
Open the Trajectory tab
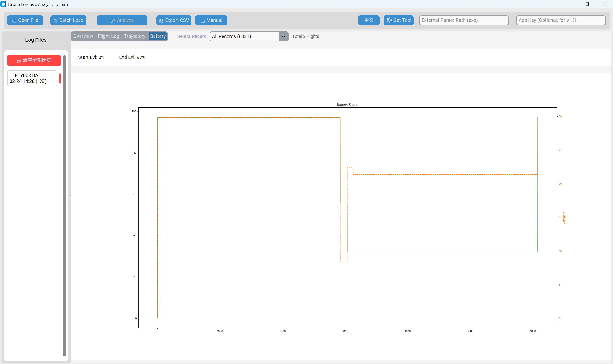coord(135,36)
